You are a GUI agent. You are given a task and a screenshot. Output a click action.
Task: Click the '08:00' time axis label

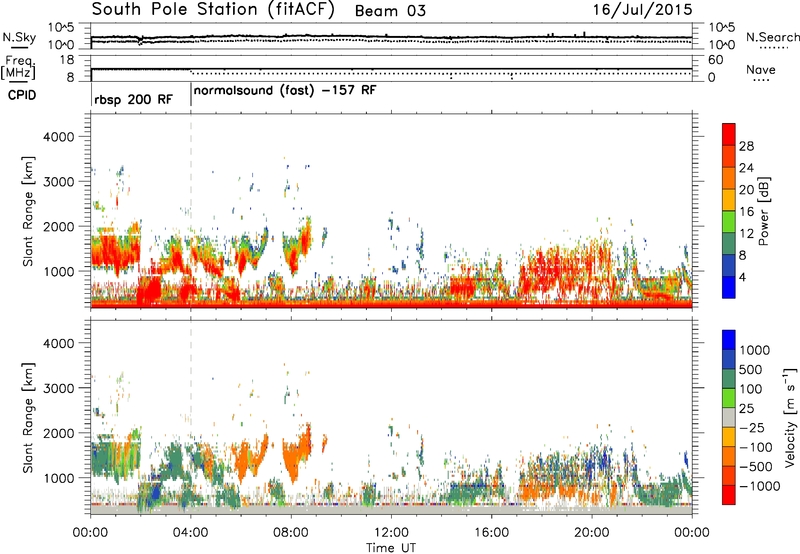(291, 533)
